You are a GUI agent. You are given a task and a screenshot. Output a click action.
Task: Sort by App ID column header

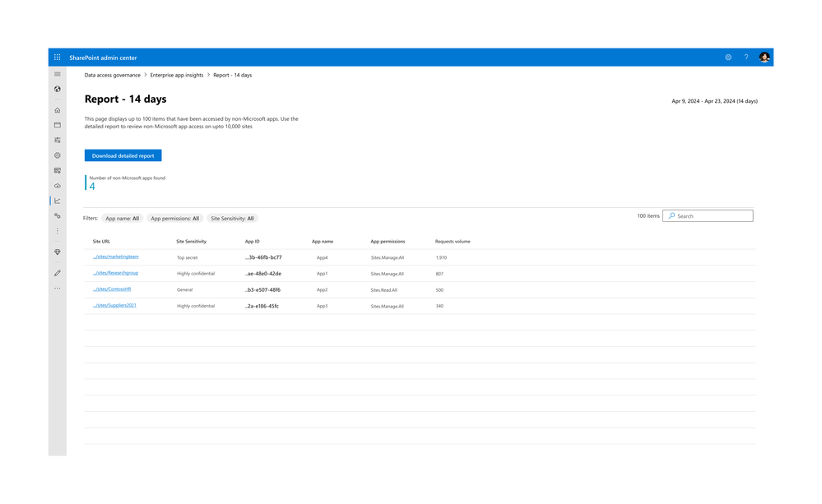point(252,242)
